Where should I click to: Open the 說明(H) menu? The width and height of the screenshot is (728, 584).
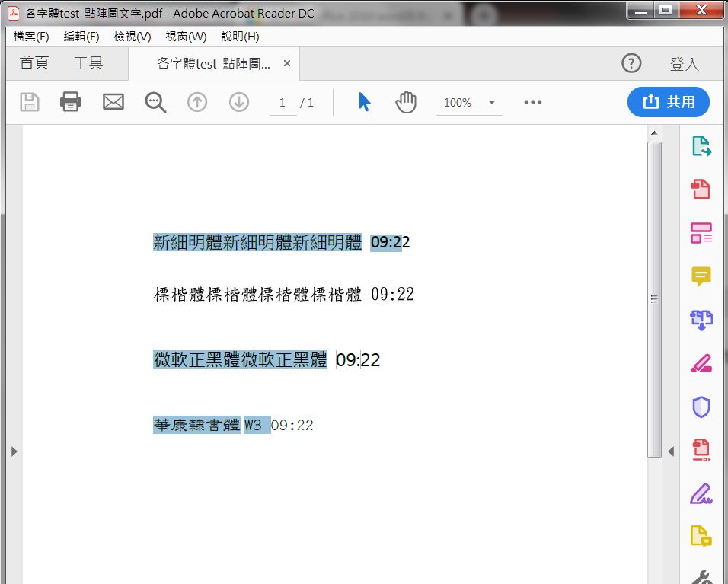click(240, 37)
